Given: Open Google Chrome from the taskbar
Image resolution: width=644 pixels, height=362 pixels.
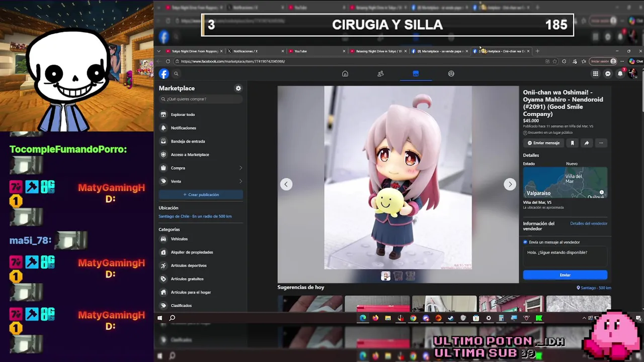Looking at the screenshot, I should click(413, 318).
